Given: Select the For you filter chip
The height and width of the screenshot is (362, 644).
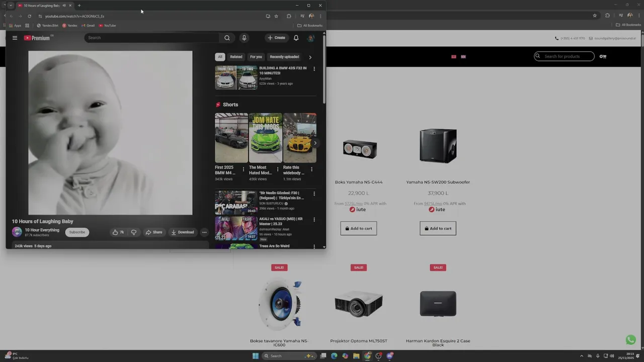Looking at the screenshot, I should [x=256, y=57].
